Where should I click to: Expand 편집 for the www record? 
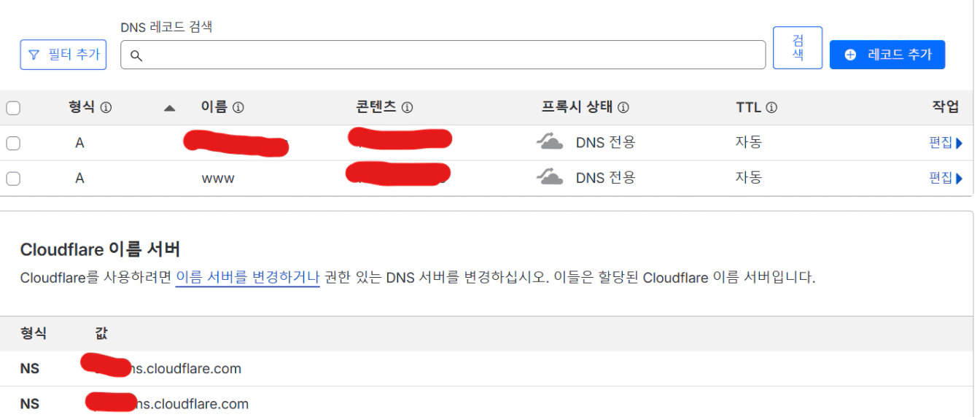click(x=946, y=178)
